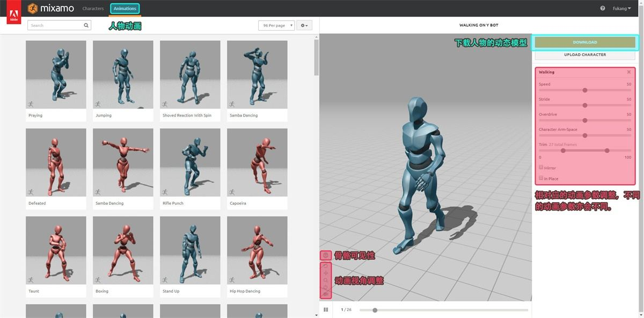Enable the Mirror checkbox
This screenshot has height=318, width=644.
pos(541,168)
